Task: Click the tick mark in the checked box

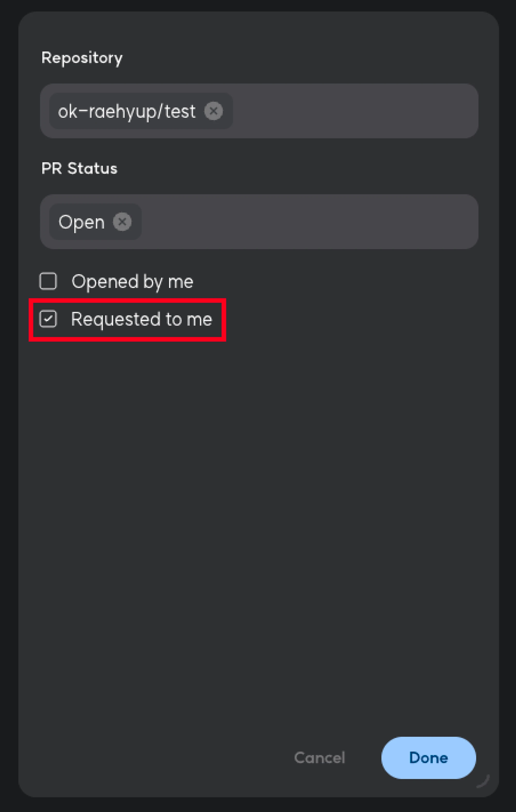Action: click(48, 318)
